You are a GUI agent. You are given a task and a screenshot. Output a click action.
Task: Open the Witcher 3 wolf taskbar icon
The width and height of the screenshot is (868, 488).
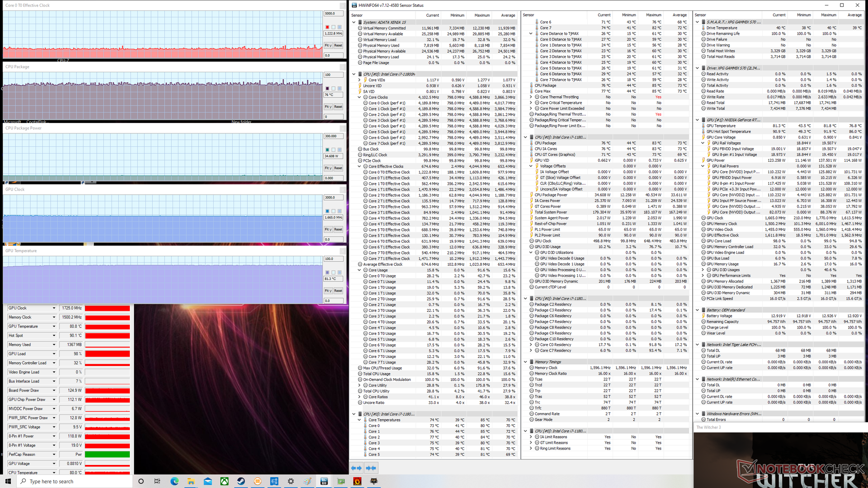point(374,481)
